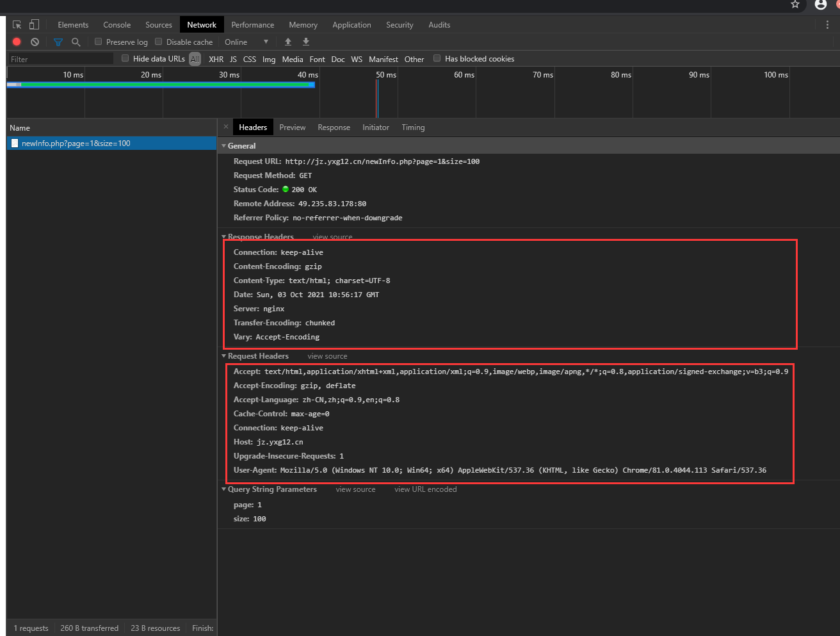Toggle the network filter funnel icon
The height and width of the screenshot is (636, 840).
click(58, 42)
